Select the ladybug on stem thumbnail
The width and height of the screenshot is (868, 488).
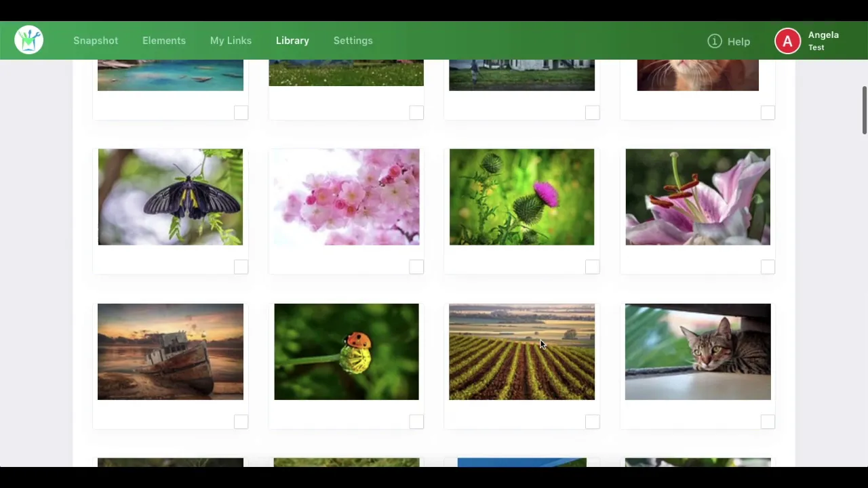(347, 351)
